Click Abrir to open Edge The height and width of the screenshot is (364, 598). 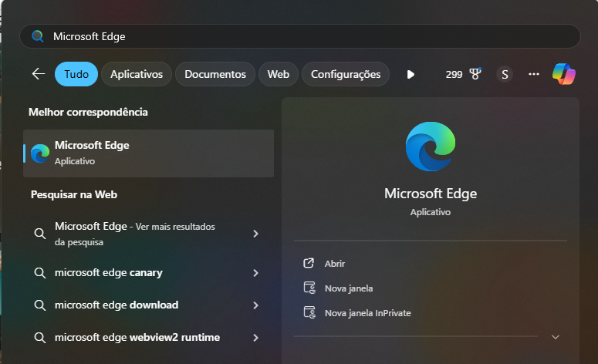[334, 264]
